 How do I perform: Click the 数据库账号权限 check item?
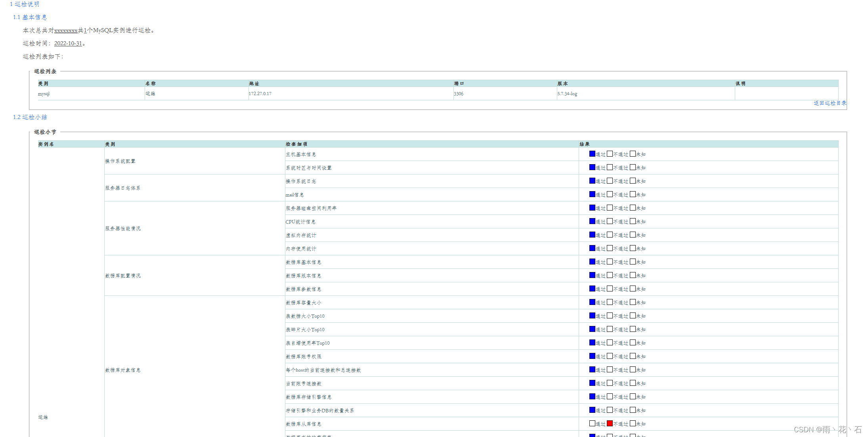coord(303,357)
